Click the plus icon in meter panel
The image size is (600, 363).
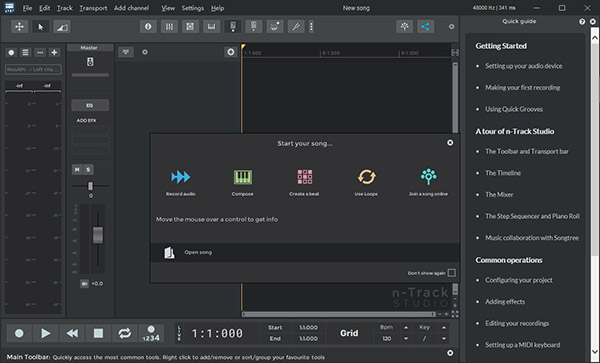tap(54, 52)
